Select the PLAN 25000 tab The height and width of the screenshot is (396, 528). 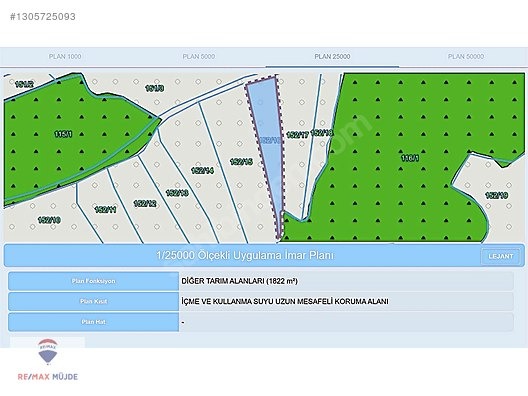pos(332,57)
